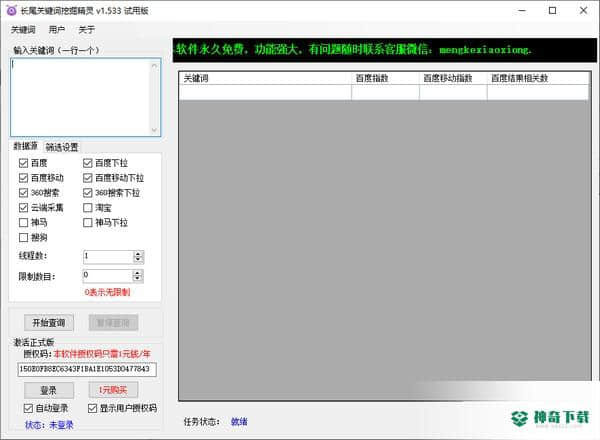Click the greyed-out pause query button
Image resolution: width=600 pixels, height=440 pixels.
(113, 323)
